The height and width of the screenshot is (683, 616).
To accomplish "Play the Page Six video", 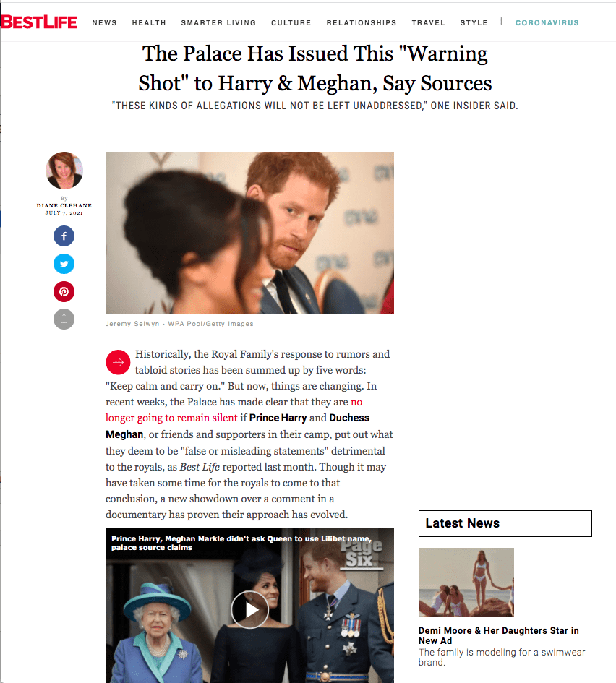I will point(249,609).
